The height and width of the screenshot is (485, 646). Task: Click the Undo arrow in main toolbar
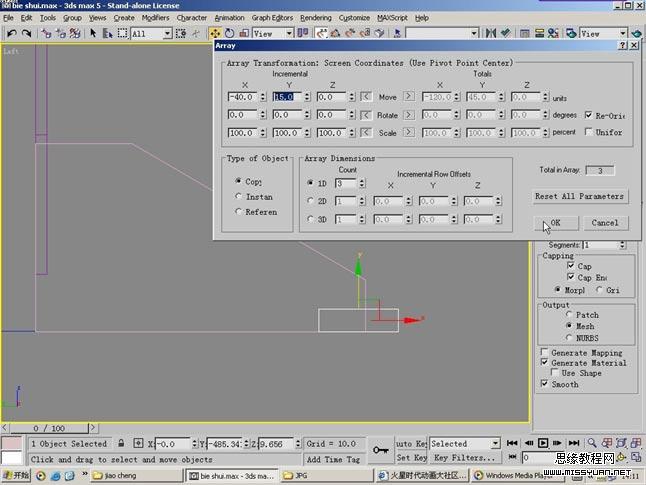click(x=12, y=33)
